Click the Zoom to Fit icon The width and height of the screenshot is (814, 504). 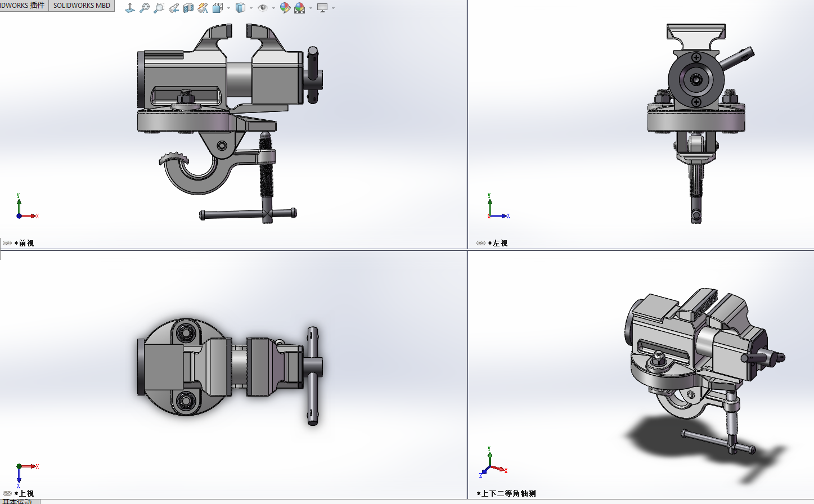[x=145, y=8]
